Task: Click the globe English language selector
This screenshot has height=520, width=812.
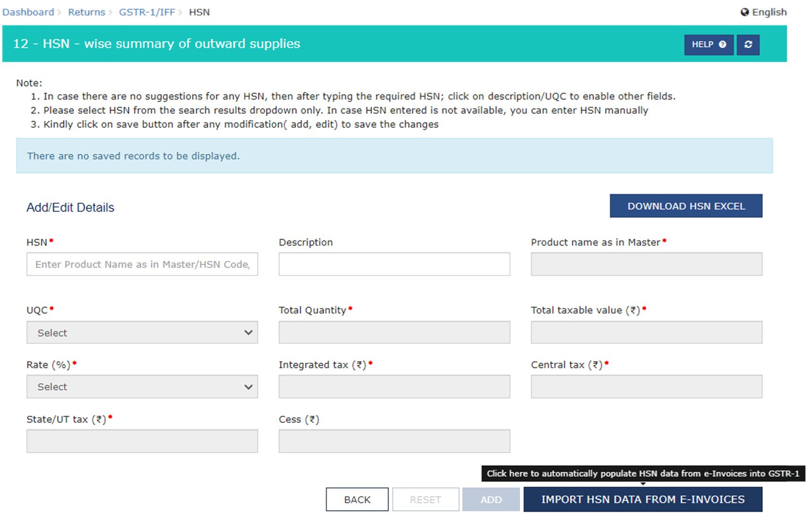Action: [763, 12]
